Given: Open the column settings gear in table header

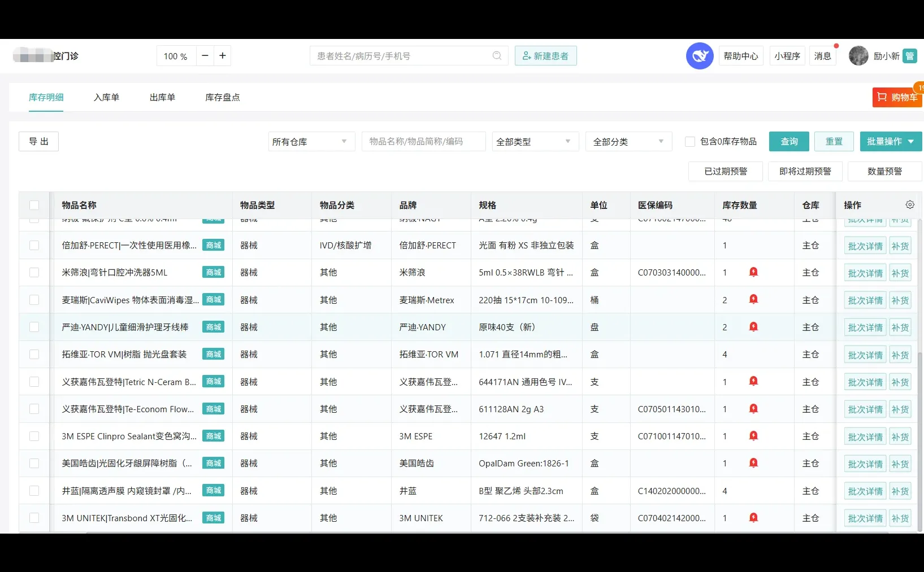Looking at the screenshot, I should click(909, 204).
